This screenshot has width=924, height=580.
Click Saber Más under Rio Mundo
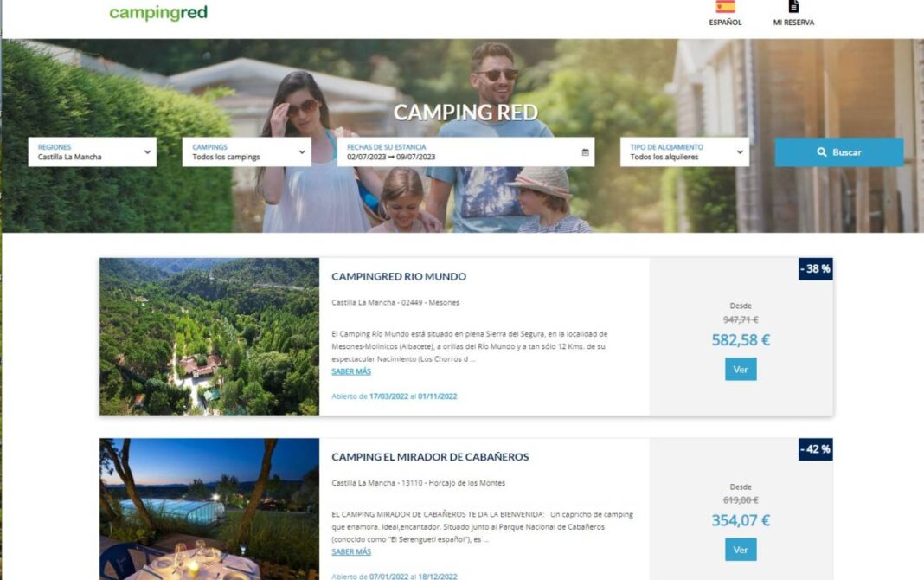[351, 371]
